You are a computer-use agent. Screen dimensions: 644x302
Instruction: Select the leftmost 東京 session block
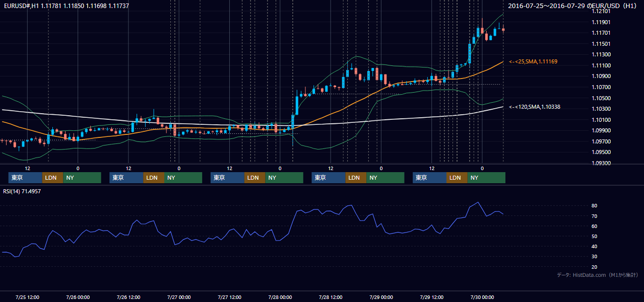click(x=25, y=178)
